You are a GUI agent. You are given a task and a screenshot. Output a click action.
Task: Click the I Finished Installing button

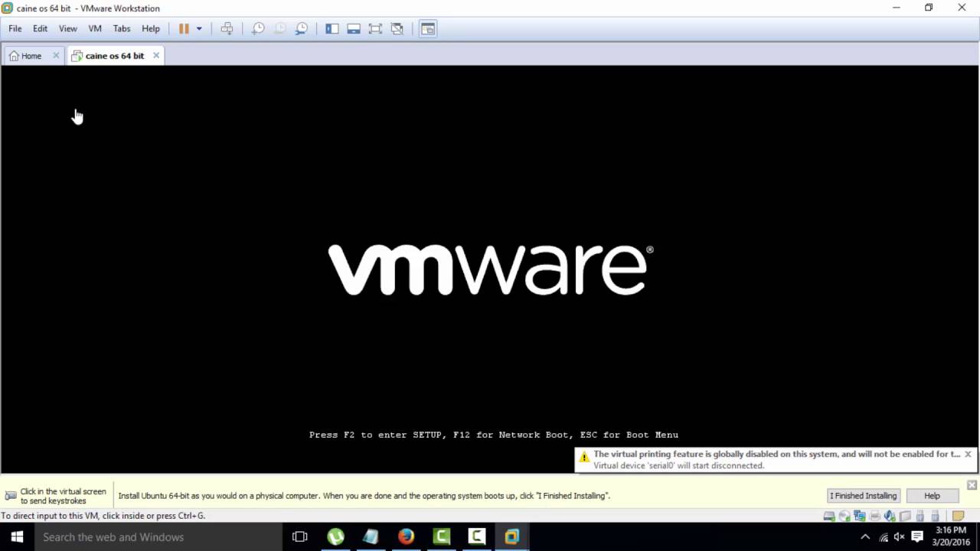point(863,496)
